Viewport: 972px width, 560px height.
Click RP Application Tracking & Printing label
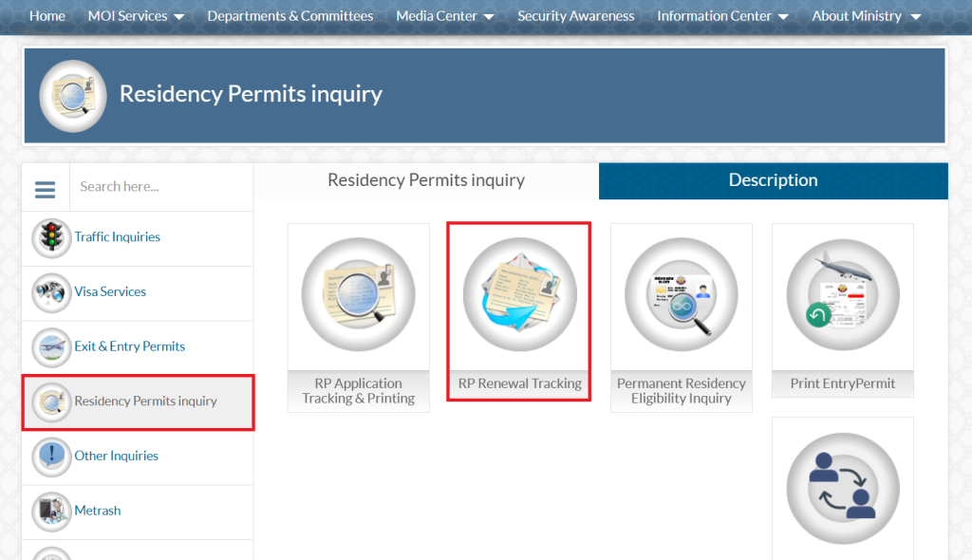tap(358, 391)
